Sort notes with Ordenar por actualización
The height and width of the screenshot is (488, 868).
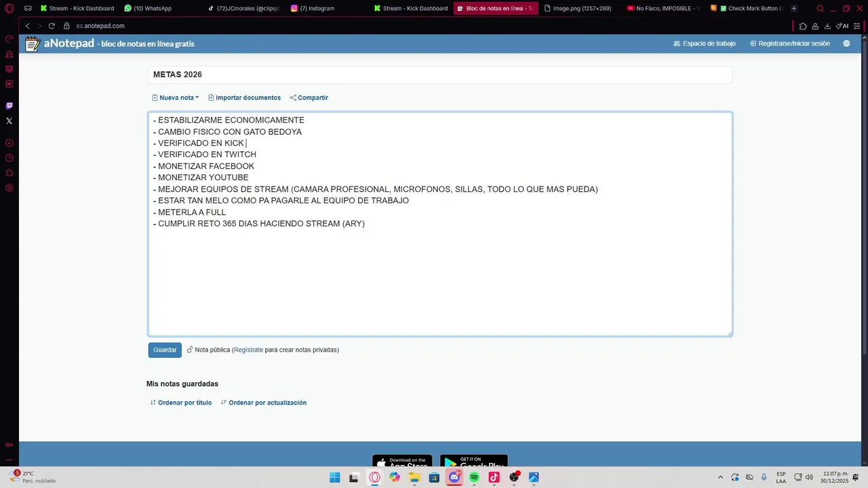point(264,403)
